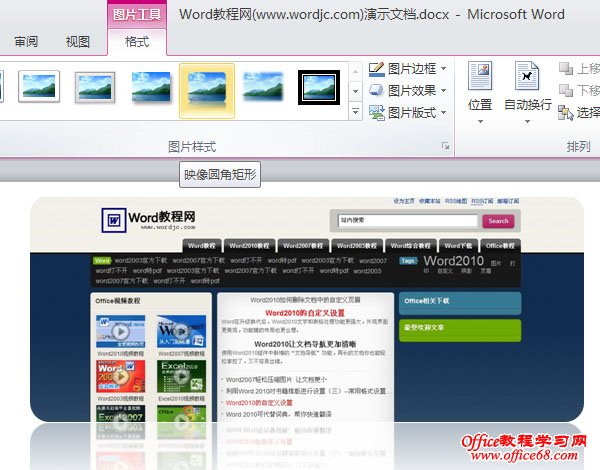The height and width of the screenshot is (470, 600).
Task: Click the Word2007轻松压缩图片 article link
Action: (x=276, y=379)
